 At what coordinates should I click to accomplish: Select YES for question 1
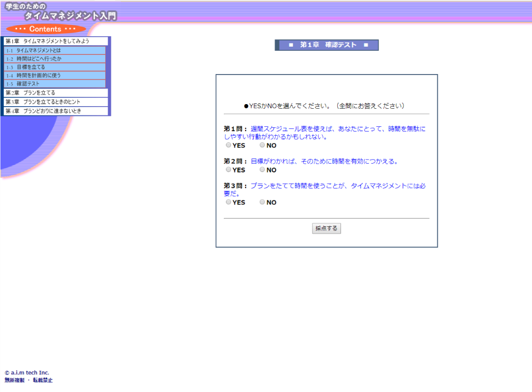[228, 145]
